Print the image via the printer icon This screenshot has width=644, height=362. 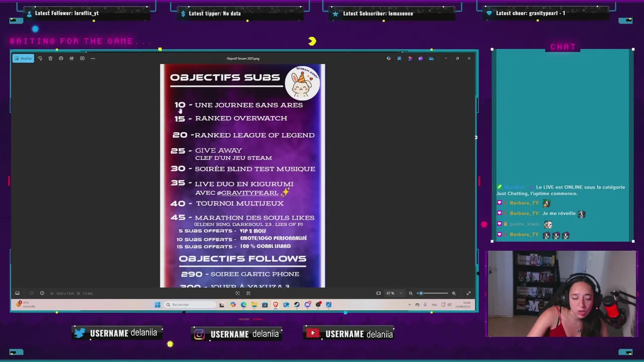pyautogui.click(x=61, y=58)
